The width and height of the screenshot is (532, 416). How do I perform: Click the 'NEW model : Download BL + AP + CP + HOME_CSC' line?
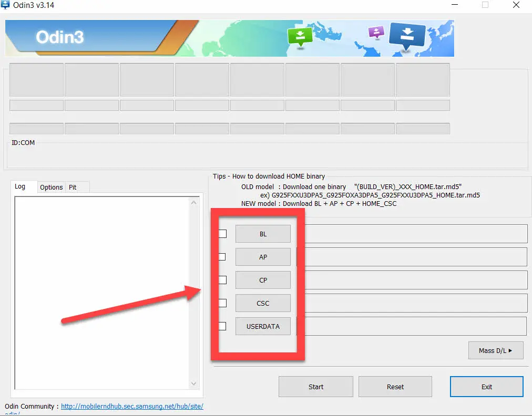click(x=319, y=204)
